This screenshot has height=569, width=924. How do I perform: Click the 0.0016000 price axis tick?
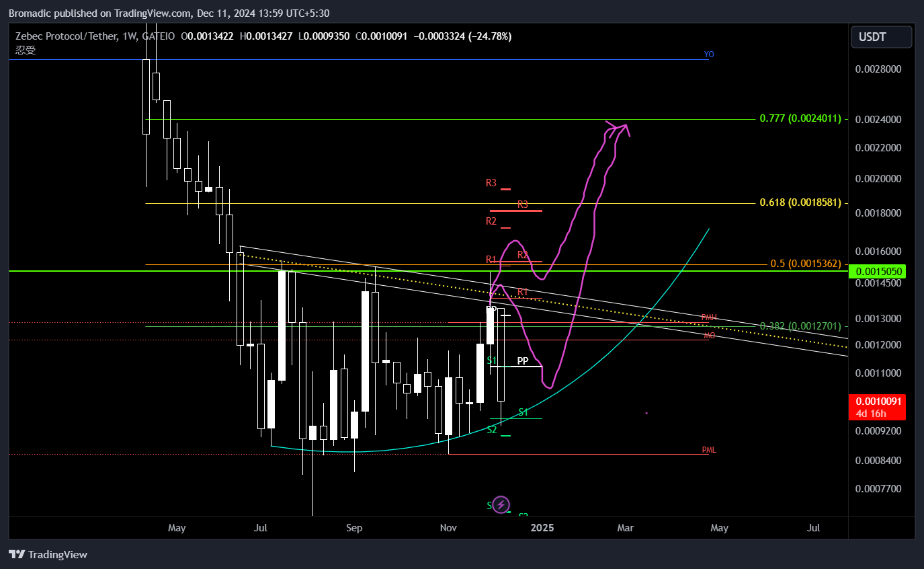pyautogui.click(x=878, y=252)
